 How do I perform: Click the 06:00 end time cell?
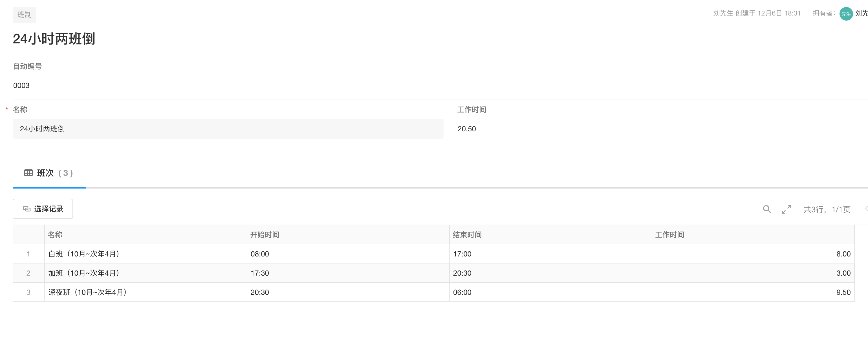462,292
